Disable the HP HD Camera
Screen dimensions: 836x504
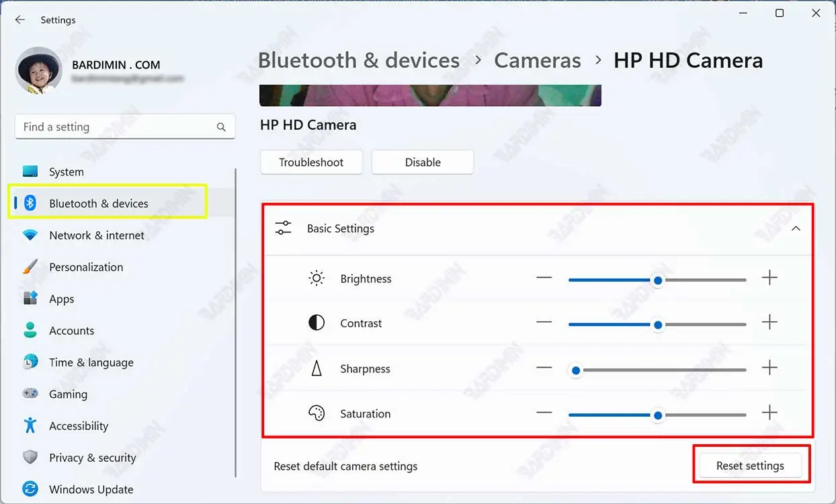pyautogui.click(x=423, y=163)
